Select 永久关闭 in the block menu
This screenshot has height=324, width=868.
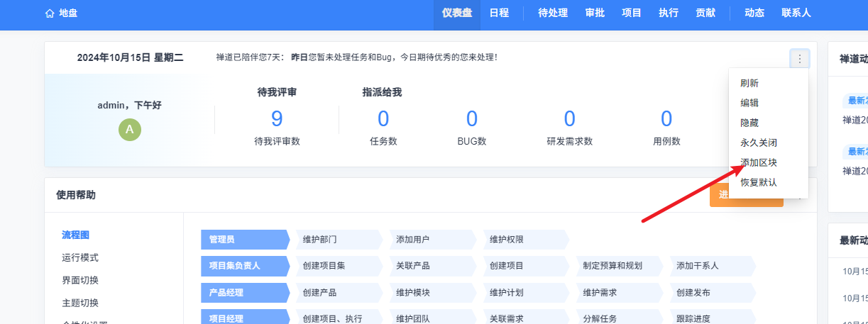769,143
